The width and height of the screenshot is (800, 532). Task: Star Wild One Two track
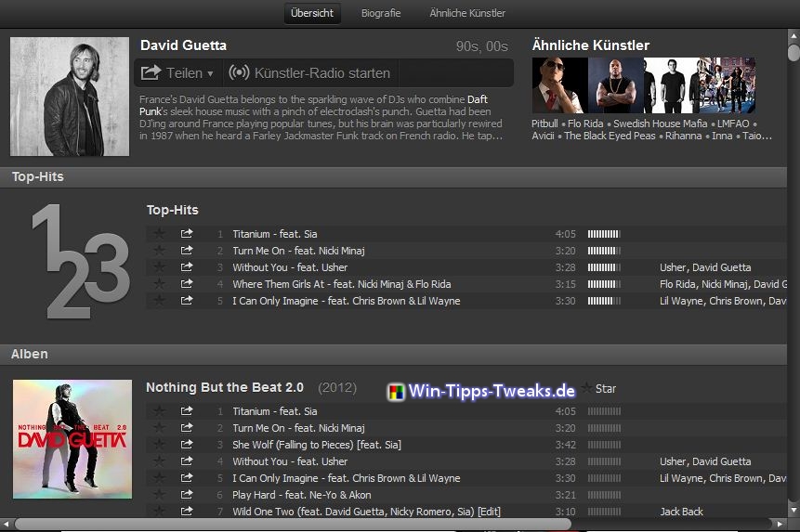(x=159, y=511)
